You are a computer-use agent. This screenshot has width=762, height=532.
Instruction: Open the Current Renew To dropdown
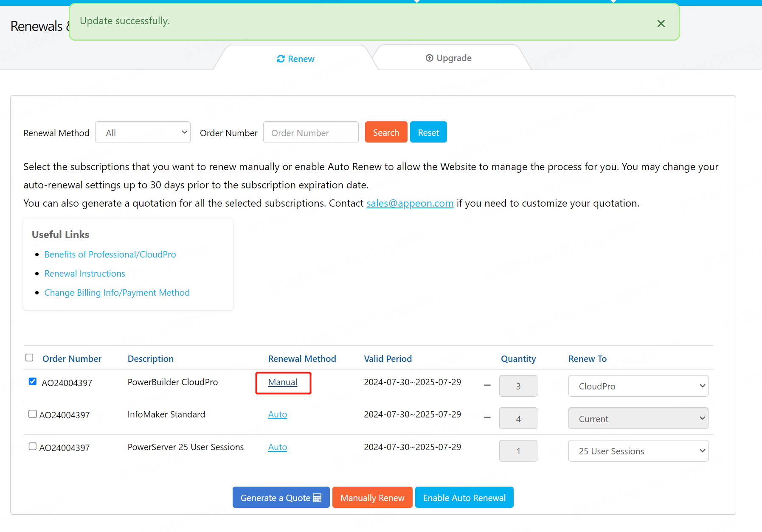point(638,418)
